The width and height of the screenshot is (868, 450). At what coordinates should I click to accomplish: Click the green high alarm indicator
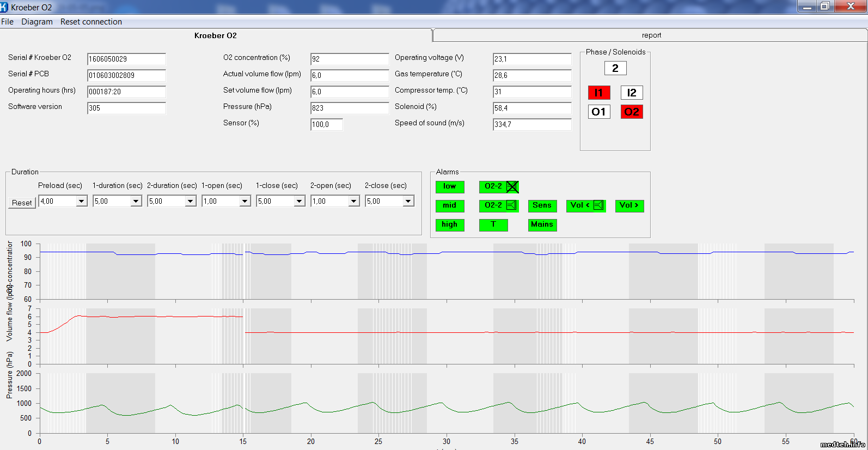tap(450, 224)
